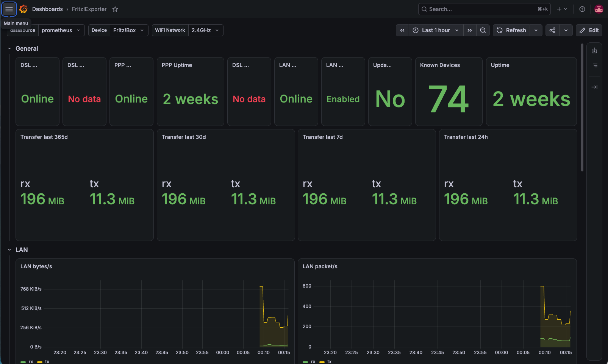The height and width of the screenshot is (364, 608).
Task: Click the Enabled status value
Action: click(x=343, y=99)
